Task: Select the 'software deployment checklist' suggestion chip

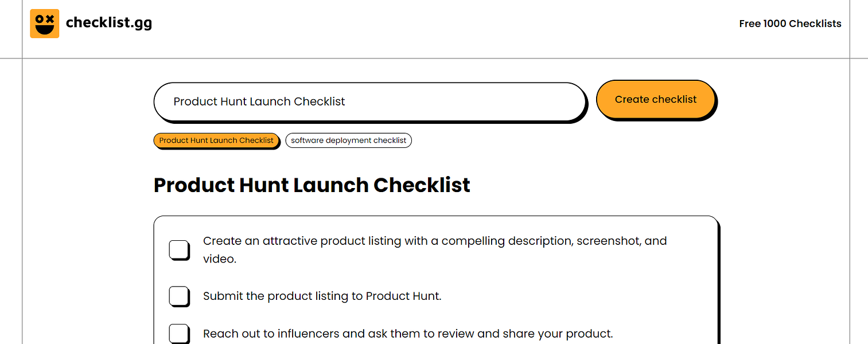Action: point(348,140)
